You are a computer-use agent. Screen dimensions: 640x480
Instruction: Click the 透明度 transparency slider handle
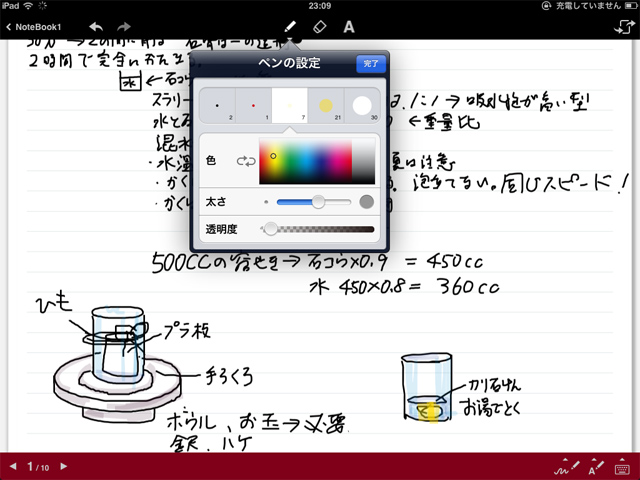(x=269, y=229)
